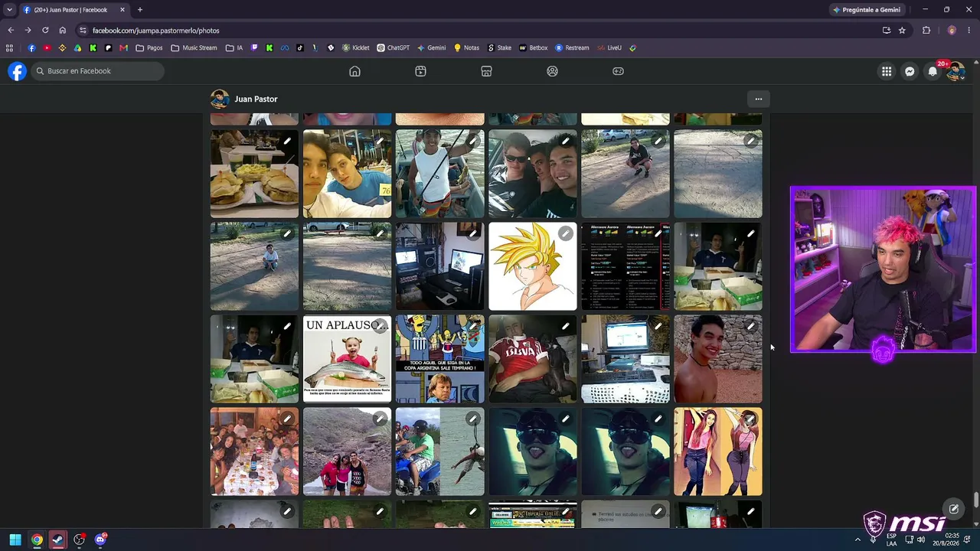Edit the red River jersey photo
980x551 pixels.
tap(565, 326)
